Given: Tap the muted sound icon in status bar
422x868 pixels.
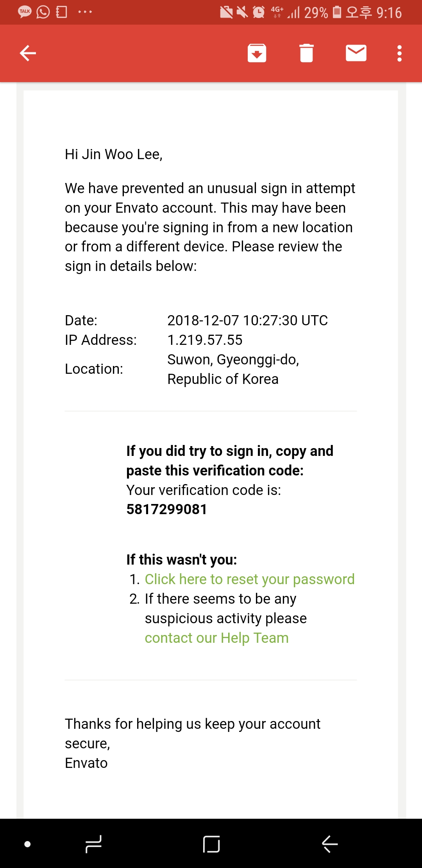Looking at the screenshot, I should (x=242, y=12).
